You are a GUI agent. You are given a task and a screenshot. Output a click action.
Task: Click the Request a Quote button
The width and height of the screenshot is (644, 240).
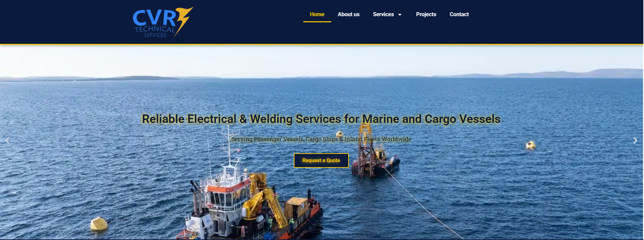pos(321,160)
